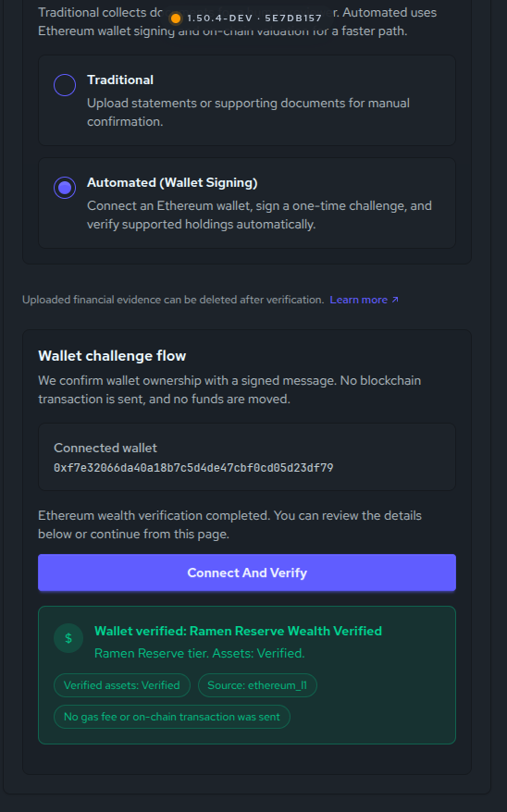Click the Connect And Verify button

pos(247,572)
